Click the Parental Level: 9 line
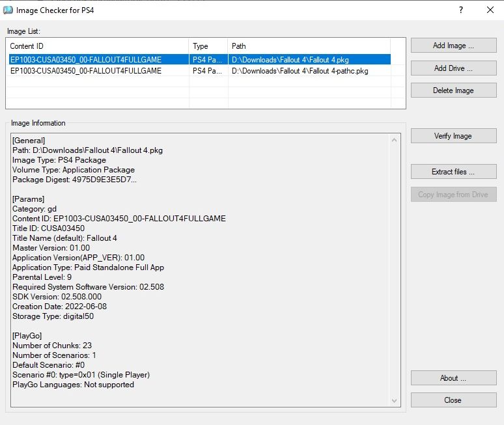This screenshot has width=504, height=425. pos(42,277)
